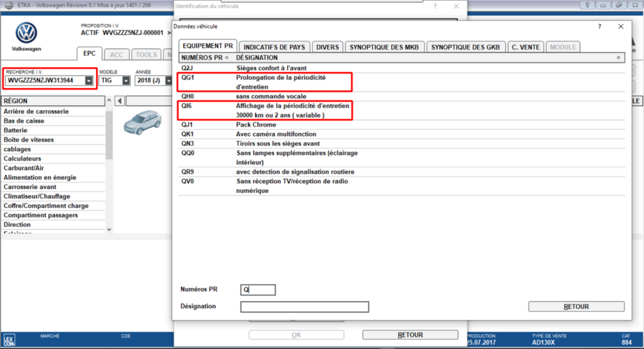The image size is (644, 349).
Task: Open the SYNOPTIQUE DES GKB tab
Action: (465, 47)
